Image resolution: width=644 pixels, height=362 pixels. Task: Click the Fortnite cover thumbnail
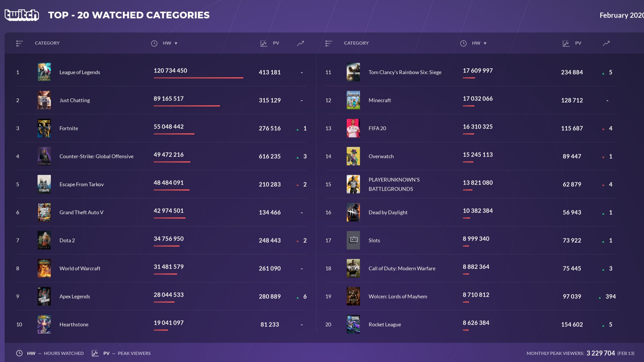[x=44, y=128]
